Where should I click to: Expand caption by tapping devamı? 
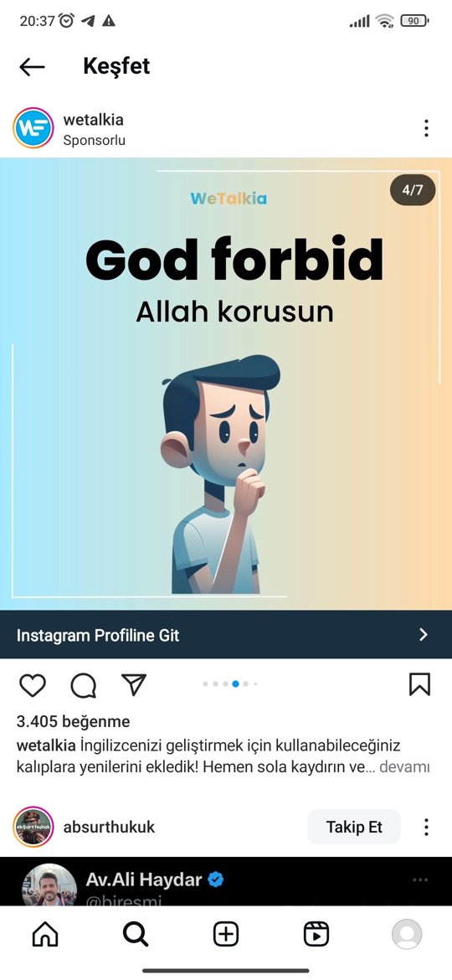404,767
